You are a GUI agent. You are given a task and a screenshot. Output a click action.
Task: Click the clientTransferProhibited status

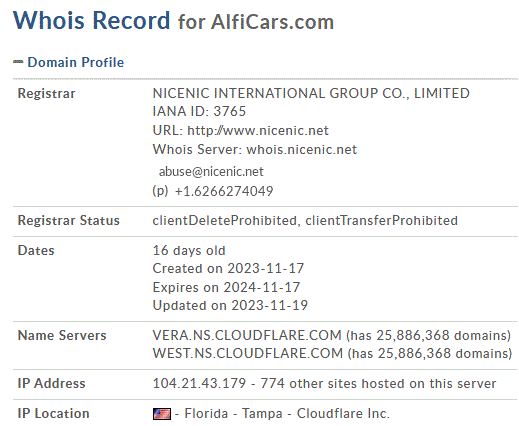381,220
